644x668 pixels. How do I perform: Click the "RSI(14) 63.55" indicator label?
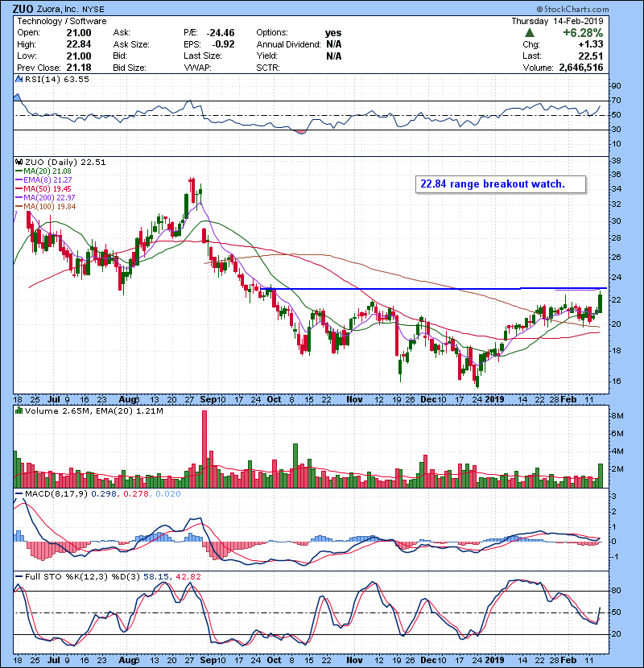(x=56, y=79)
